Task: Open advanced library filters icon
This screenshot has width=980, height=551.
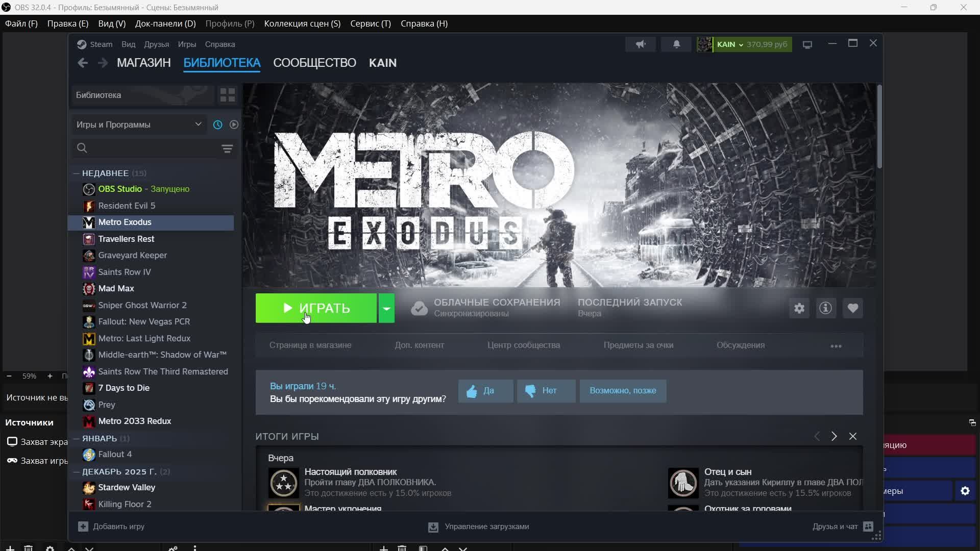Action: tap(227, 148)
